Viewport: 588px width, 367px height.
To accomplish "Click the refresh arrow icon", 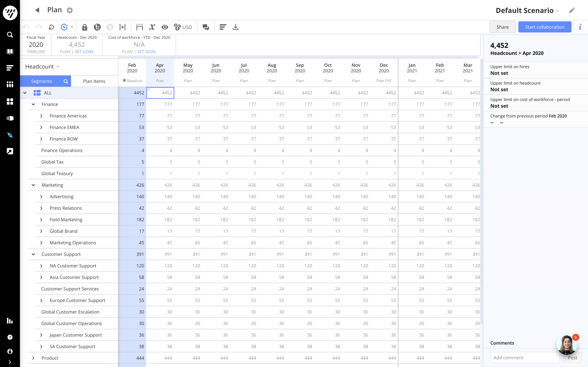I will 51,27.
